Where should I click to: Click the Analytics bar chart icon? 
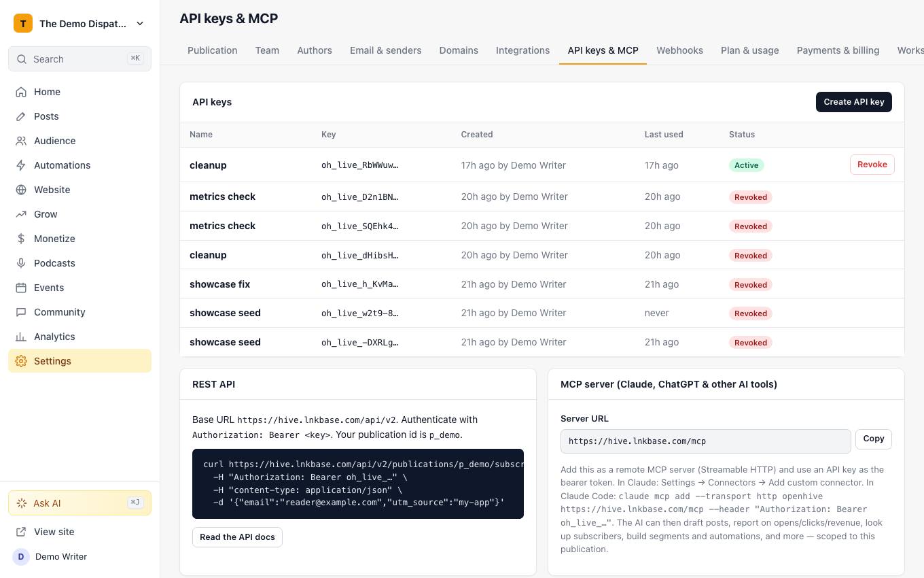click(x=21, y=337)
